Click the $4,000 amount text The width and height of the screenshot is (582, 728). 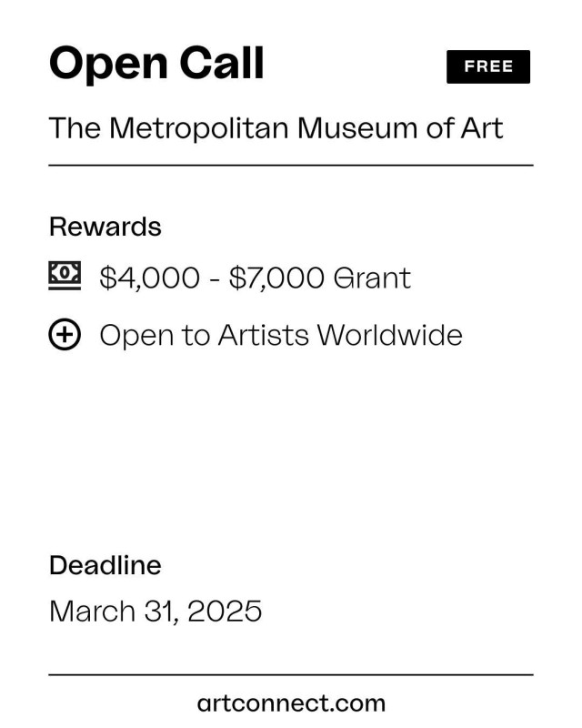click(150, 278)
